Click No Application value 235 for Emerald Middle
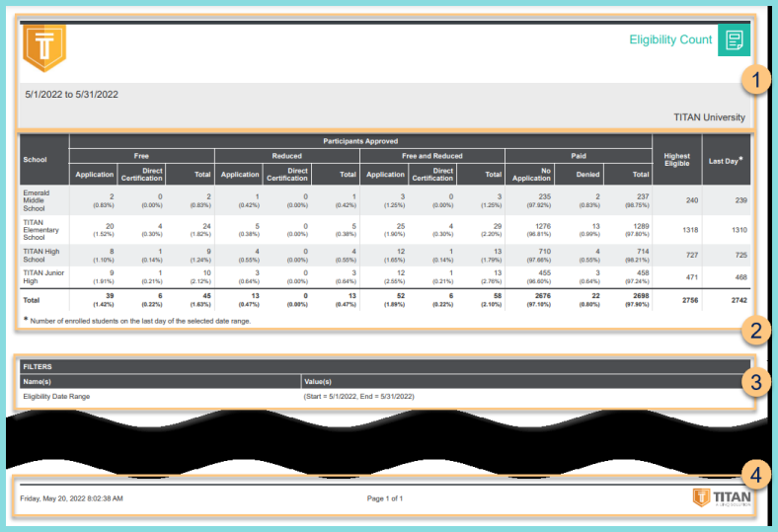This screenshot has width=778, height=532. coord(545,196)
